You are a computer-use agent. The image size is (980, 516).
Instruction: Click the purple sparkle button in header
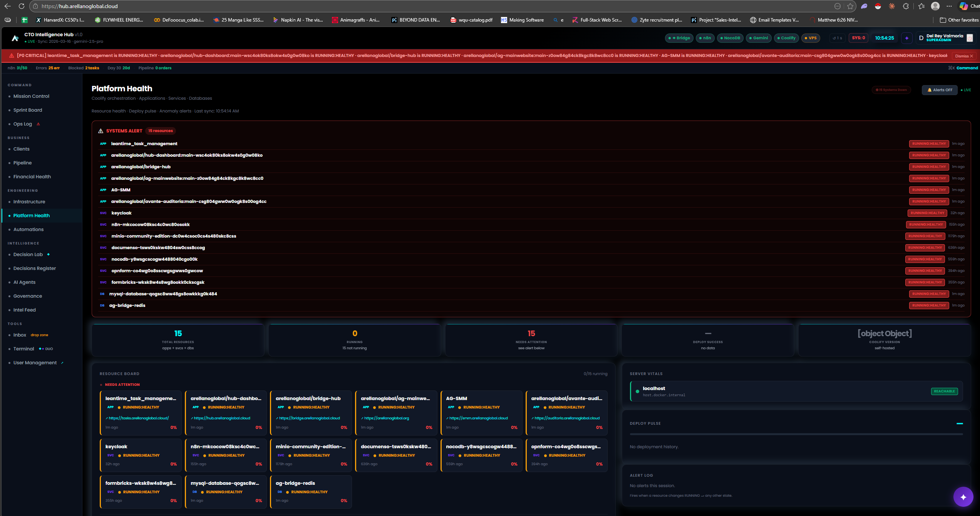pos(907,38)
